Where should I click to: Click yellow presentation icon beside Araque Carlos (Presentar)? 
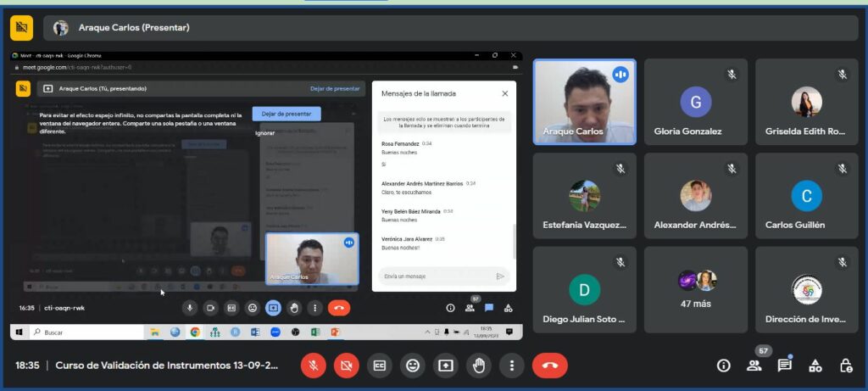tap(21, 28)
